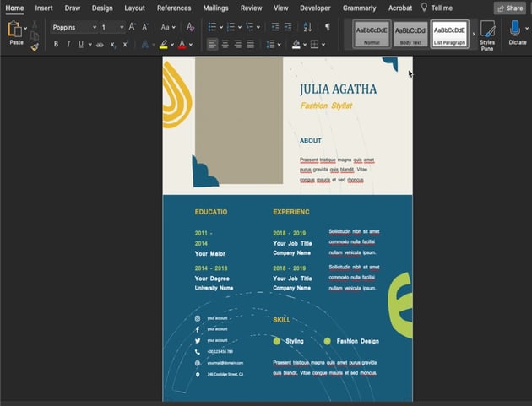Show paragraph marks pilcrow
The height and width of the screenshot is (406, 532).
pyautogui.click(x=328, y=26)
